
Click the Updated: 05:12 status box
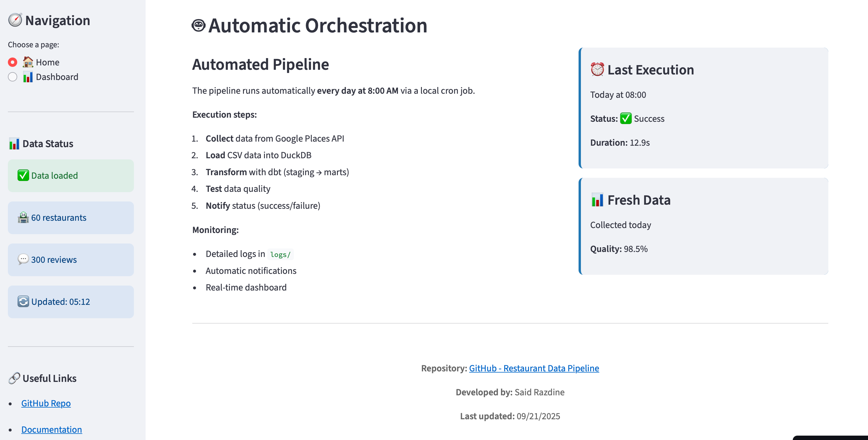click(x=70, y=301)
